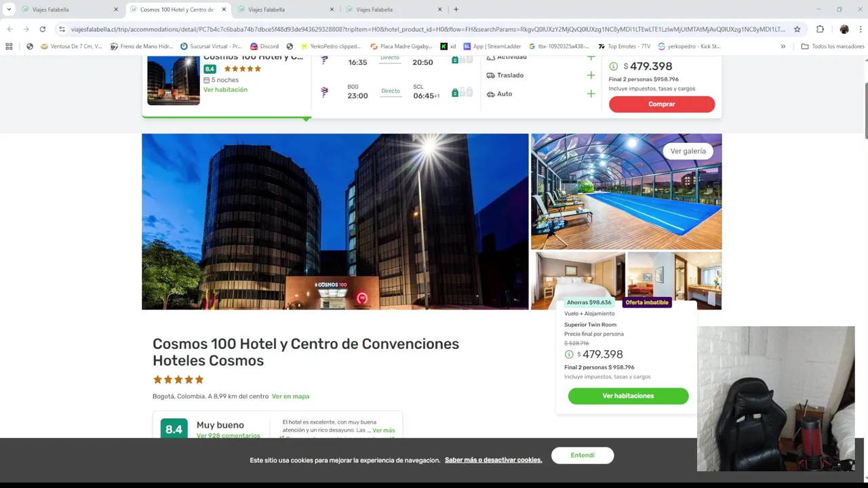
Task: Open the Ver en mapa link
Action: (290, 396)
